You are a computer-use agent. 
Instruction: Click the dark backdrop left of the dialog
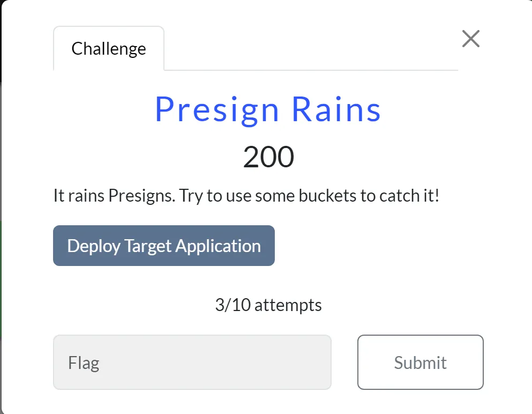click(1, 161)
